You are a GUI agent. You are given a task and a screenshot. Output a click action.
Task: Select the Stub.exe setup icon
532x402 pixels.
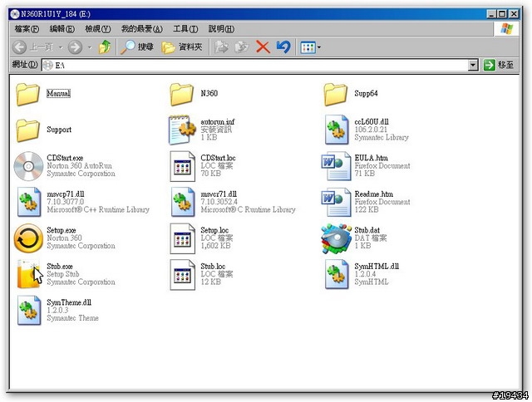click(x=29, y=274)
